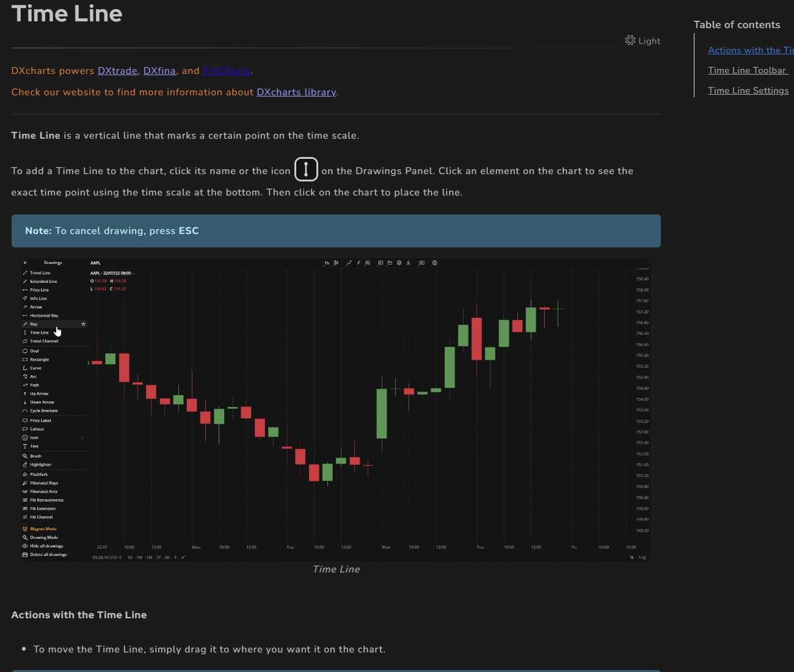Select the 1W range preset

click(139, 557)
